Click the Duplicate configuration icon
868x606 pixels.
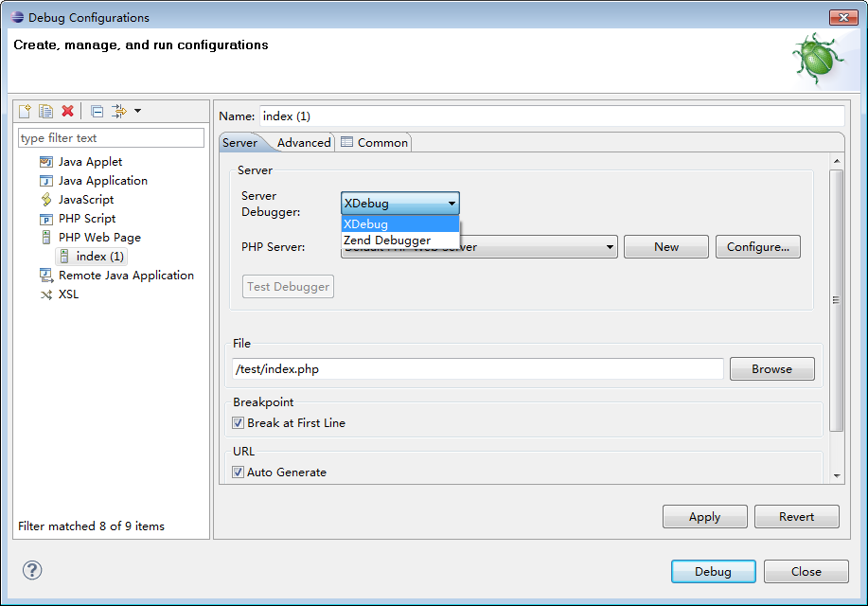45,112
